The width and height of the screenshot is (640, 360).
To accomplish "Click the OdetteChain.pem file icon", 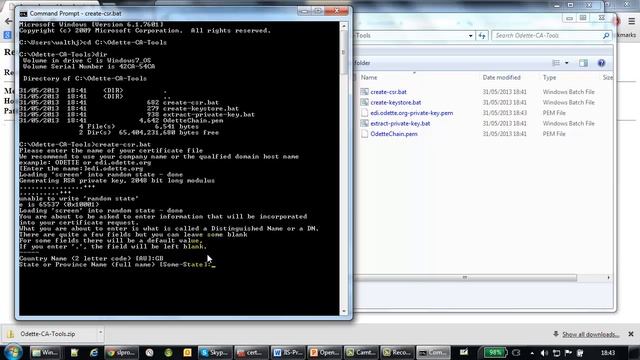I will click(x=364, y=134).
